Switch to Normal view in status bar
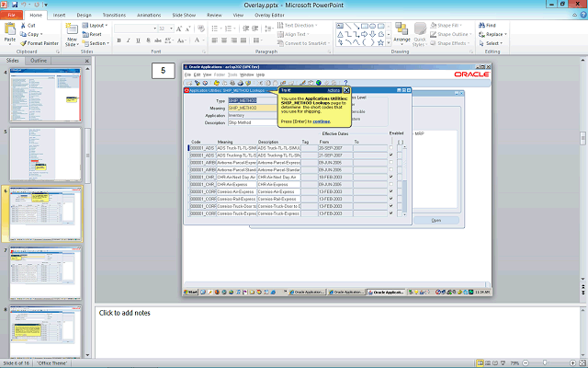Screen dimensions: 588x368 [x=480, y=363]
